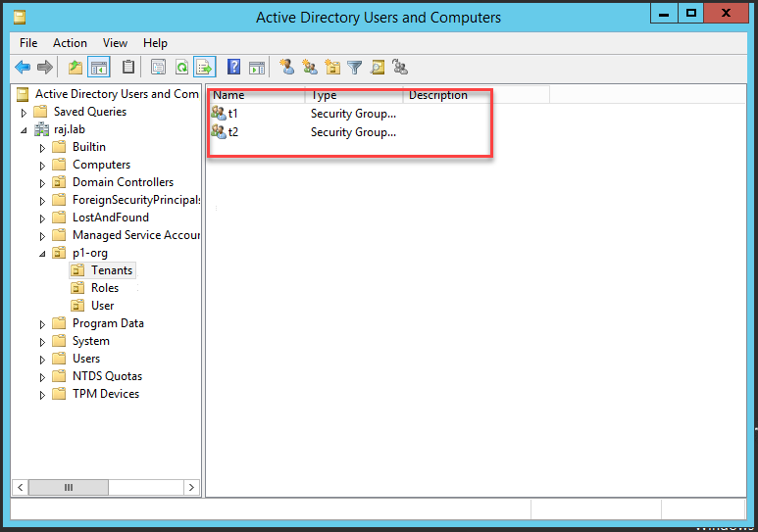The height and width of the screenshot is (532, 758).
Task: Click the Saved Queries folder icon
Action: [x=40, y=112]
